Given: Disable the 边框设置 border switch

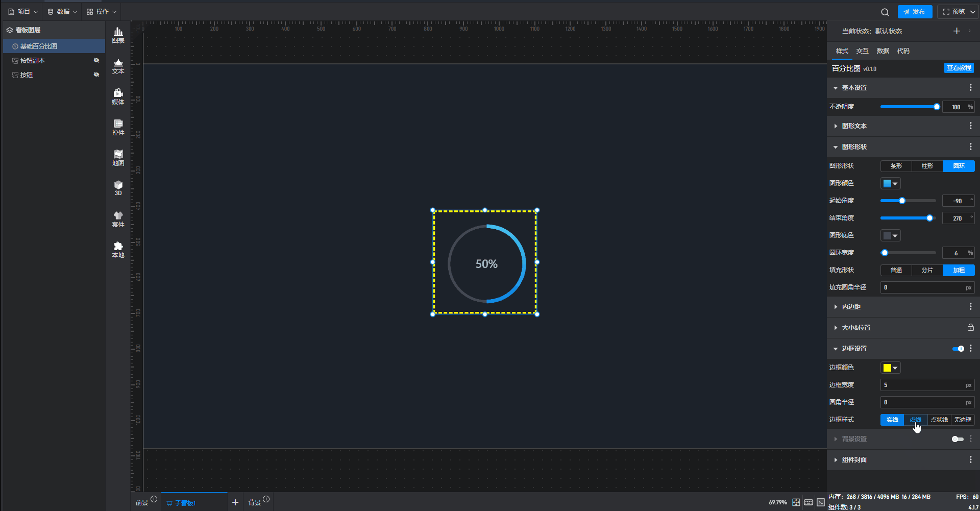Looking at the screenshot, I should pyautogui.click(x=958, y=349).
